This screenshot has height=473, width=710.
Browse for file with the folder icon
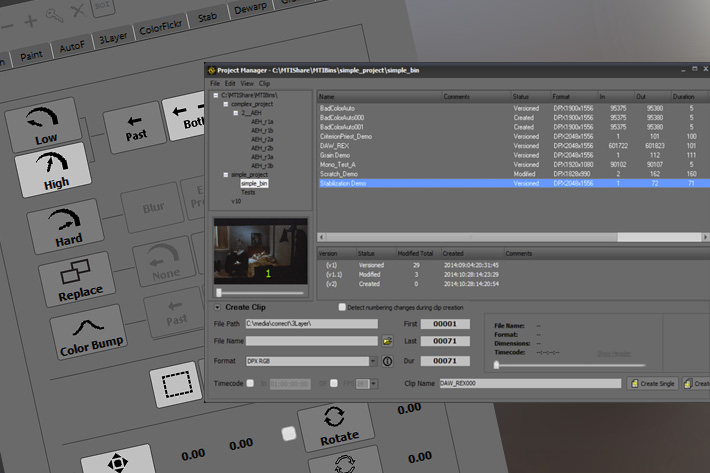point(387,341)
